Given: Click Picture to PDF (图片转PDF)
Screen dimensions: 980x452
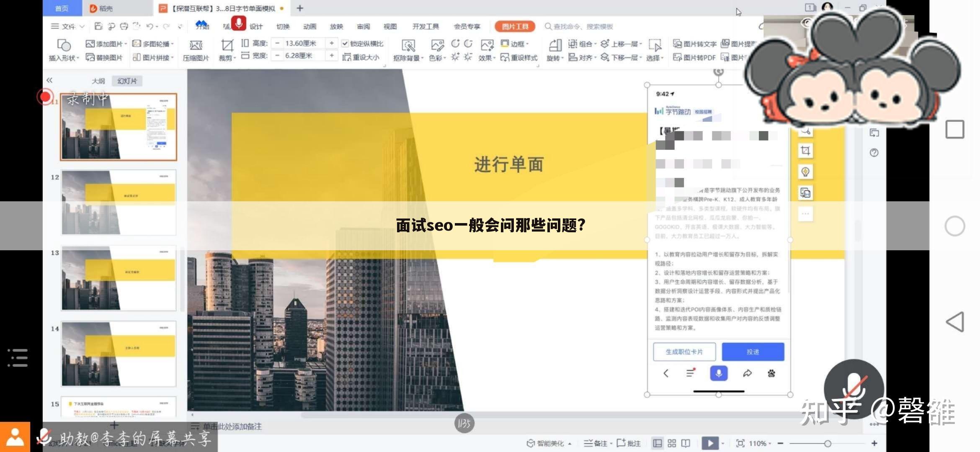Looking at the screenshot, I should 694,57.
